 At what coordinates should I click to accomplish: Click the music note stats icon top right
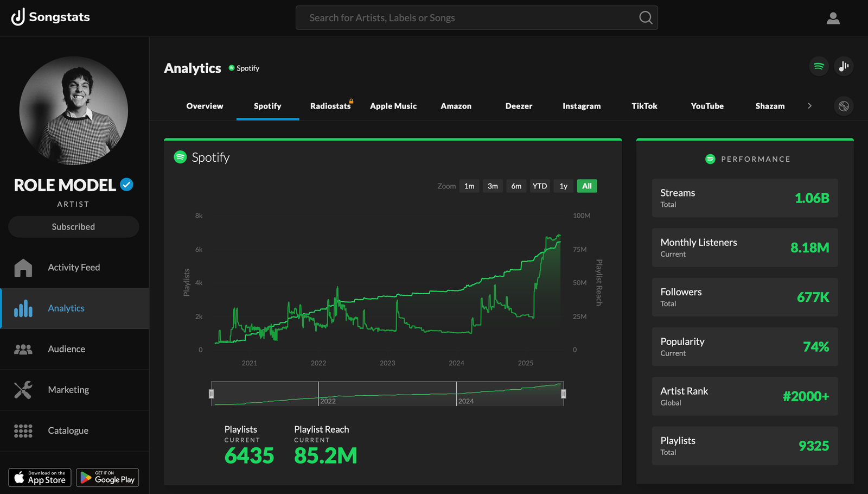[x=843, y=66]
